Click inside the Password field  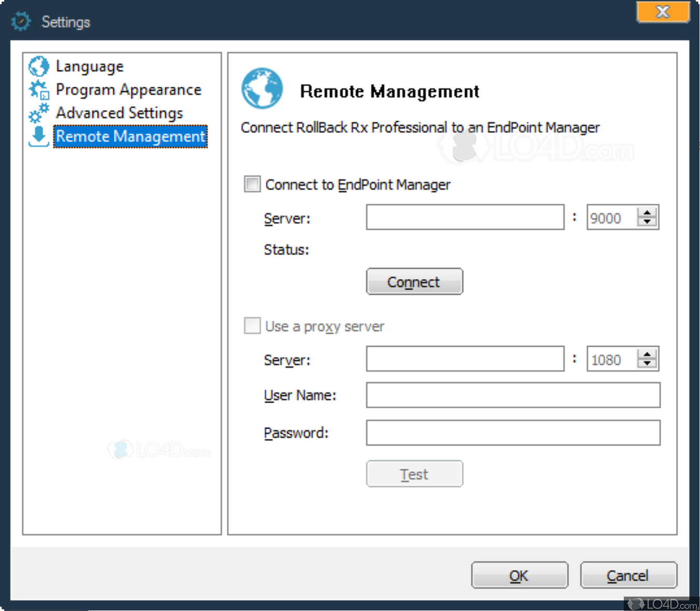pyautogui.click(x=513, y=432)
